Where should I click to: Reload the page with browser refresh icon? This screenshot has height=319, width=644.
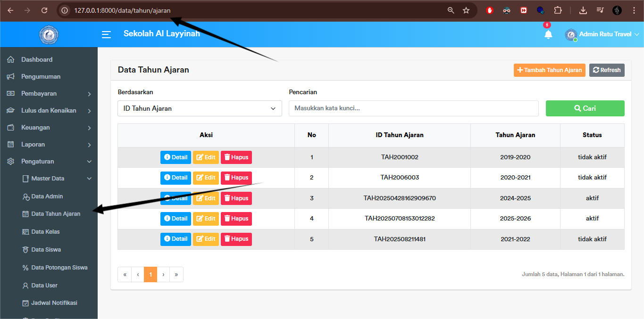(44, 10)
